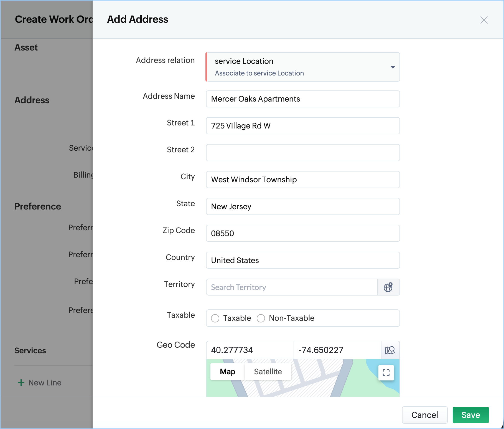Image resolution: width=504 pixels, height=429 pixels.
Task: Add a New Line under Services
Action: (x=39, y=383)
